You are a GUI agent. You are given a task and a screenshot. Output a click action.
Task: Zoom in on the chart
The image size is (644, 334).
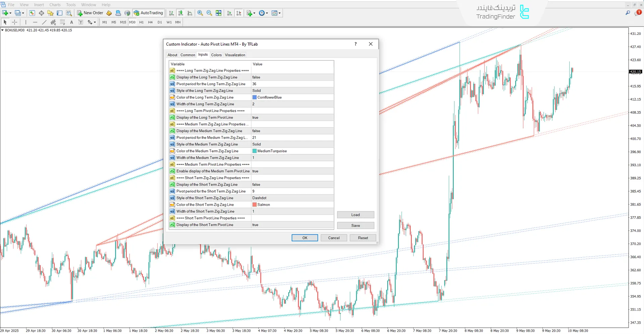click(x=200, y=13)
